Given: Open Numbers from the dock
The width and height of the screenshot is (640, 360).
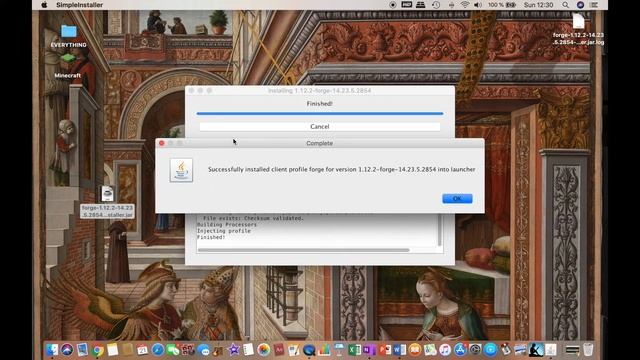Looking at the screenshot, I should [x=324, y=350].
